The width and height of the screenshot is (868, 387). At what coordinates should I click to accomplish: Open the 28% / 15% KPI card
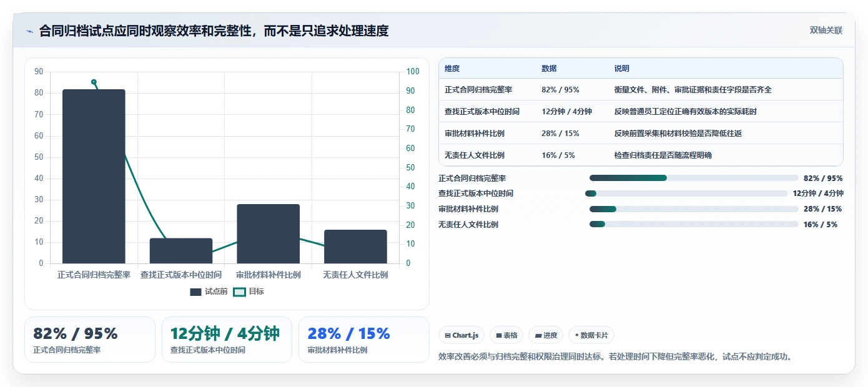pyautogui.click(x=364, y=340)
